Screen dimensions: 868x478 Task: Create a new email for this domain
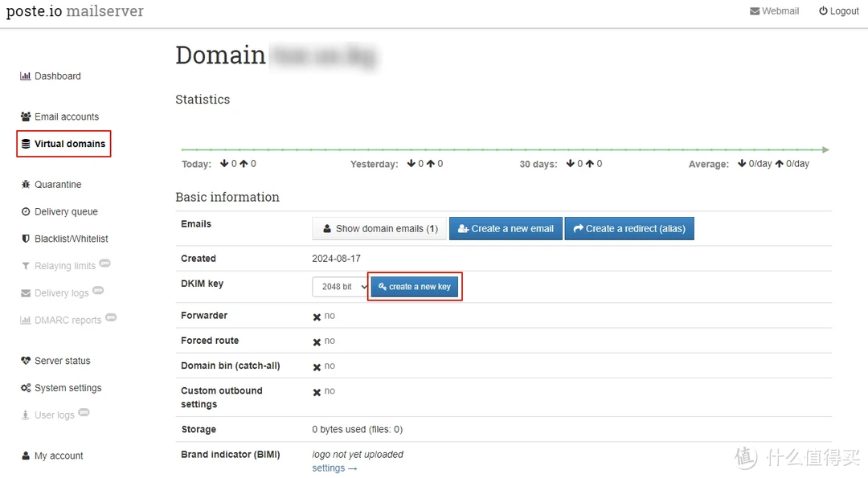click(x=506, y=228)
